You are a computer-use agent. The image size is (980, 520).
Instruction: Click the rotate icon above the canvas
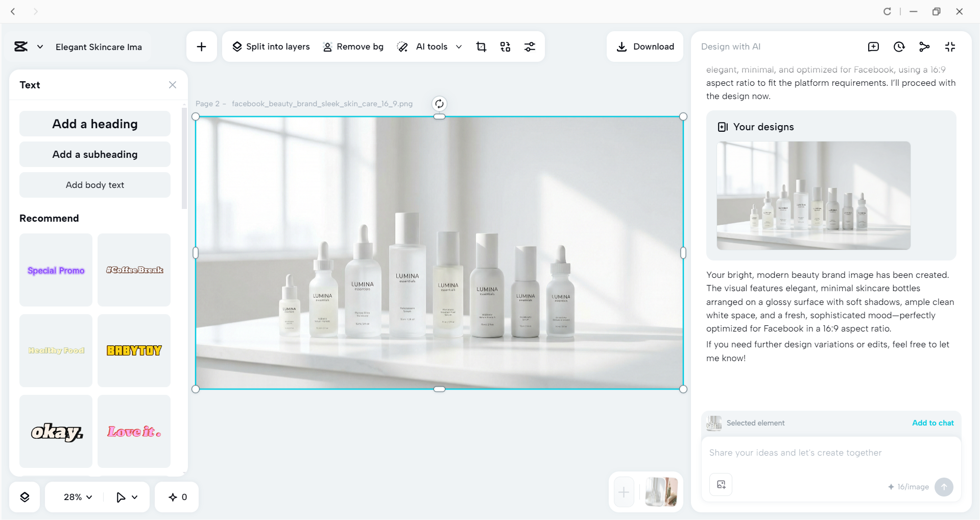[439, 104]
